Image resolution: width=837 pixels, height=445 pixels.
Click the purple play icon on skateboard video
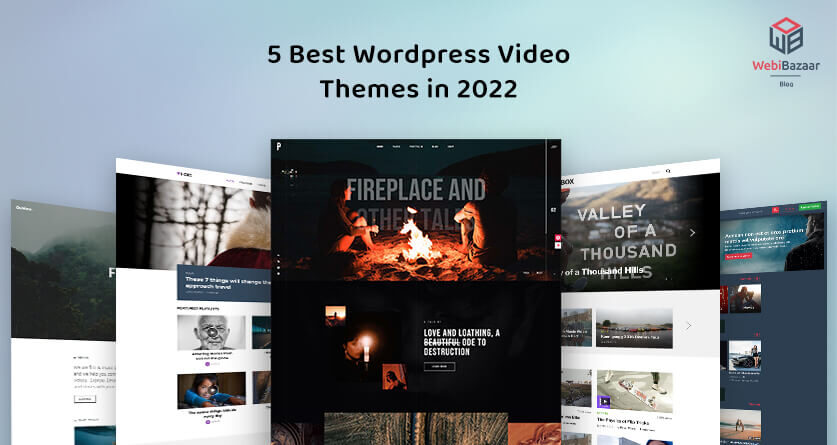pos(604,401)
